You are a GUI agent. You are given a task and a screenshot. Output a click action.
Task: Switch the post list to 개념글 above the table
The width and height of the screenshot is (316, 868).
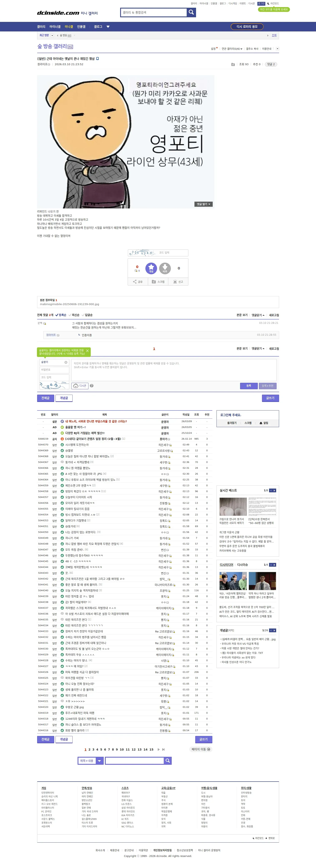(x=64, y=398)
